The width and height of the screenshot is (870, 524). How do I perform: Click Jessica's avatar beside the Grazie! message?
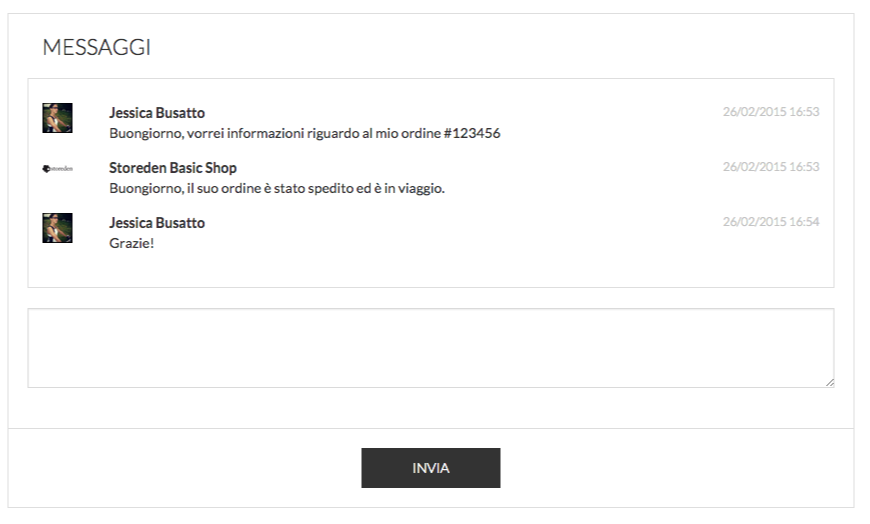click(x=57, y=228)
